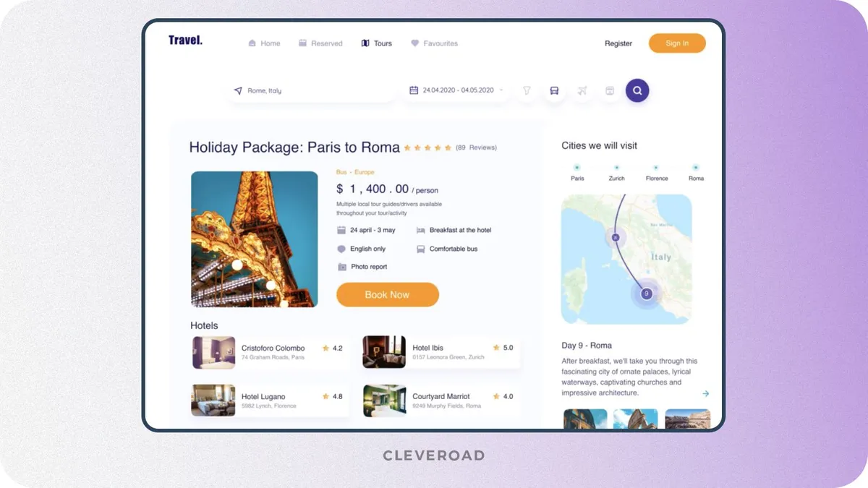Image resolution: width=868 pixels, height=488 pixels.
Task: Select the Tours nav item
Action: point(377,43)
